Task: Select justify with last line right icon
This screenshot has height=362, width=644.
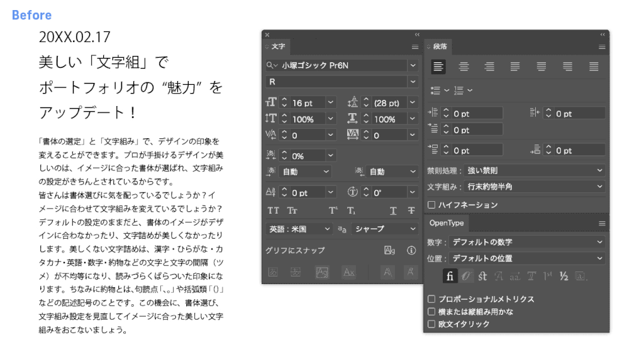Action: [x=568, y=67]
